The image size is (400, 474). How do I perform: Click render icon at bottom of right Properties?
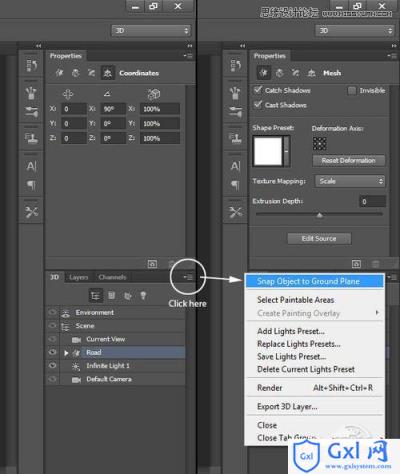point(356,264)
